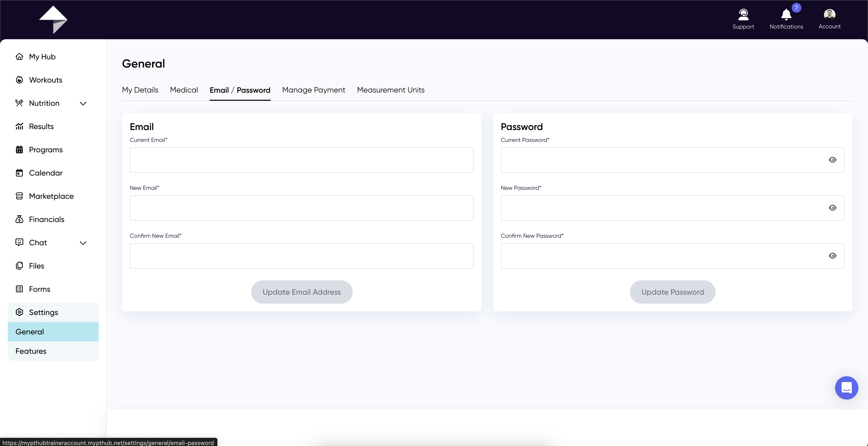Open the Notifications bell icon
868x446 pixels.
786,15
